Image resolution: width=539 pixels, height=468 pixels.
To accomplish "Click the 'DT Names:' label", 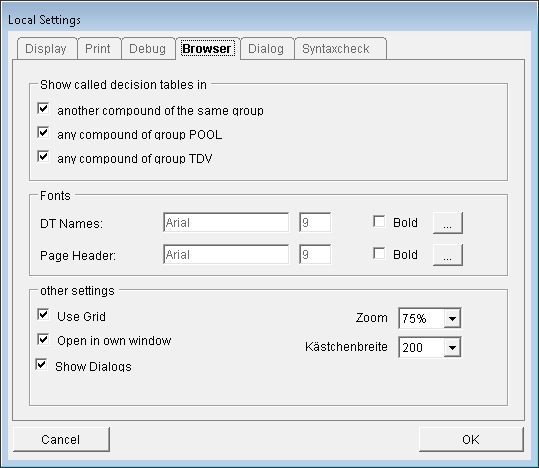I will coord(72,224).
